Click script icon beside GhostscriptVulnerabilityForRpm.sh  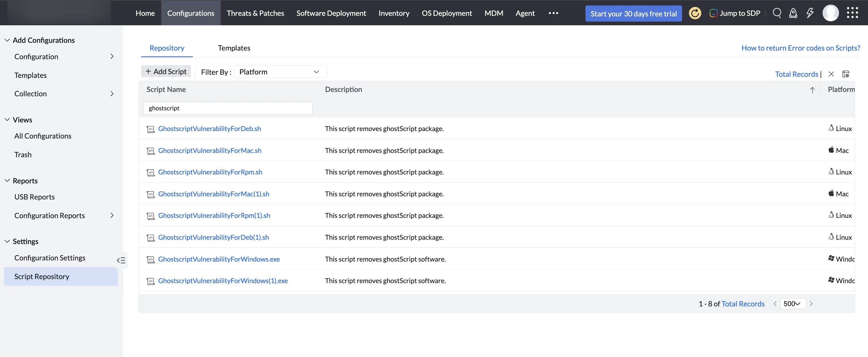click(x=151, y=172)
